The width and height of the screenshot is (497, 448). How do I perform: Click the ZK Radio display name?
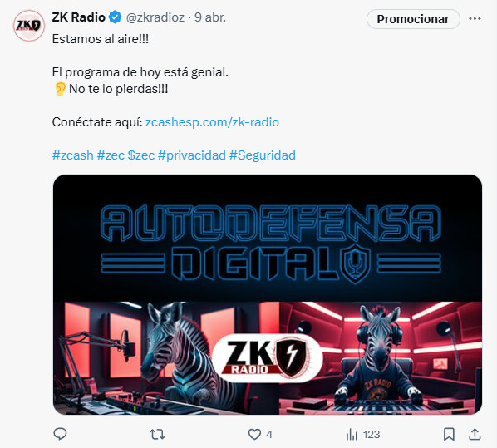pos(79,17)
